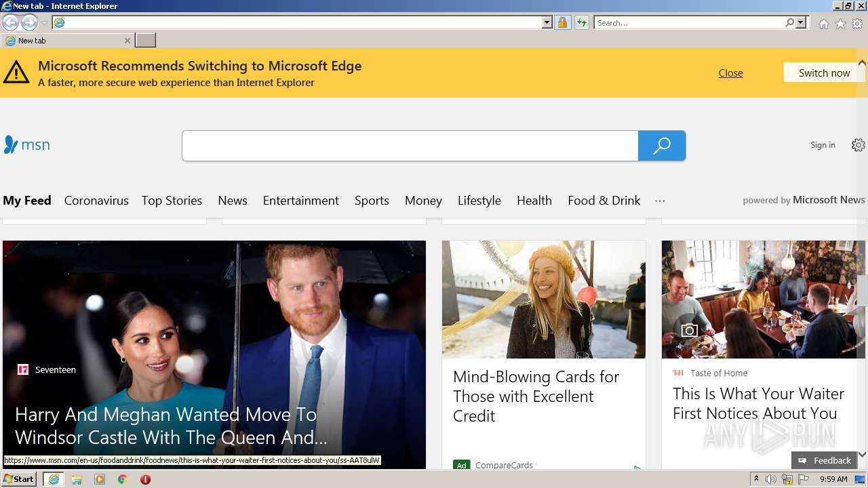Select the My Feed menu item
The width and height of the screenshot is (868, 488).
tap(27, 201)
